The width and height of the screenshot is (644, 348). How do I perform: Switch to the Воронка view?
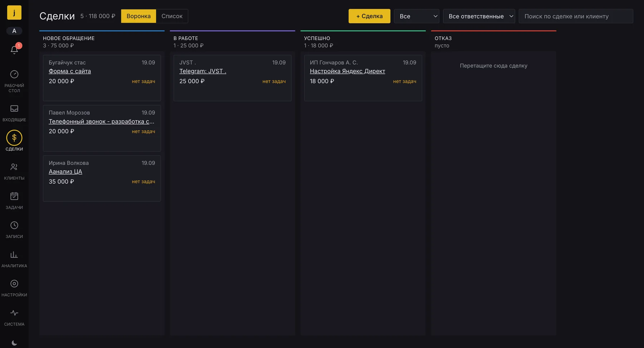click(x=138, y=16)
